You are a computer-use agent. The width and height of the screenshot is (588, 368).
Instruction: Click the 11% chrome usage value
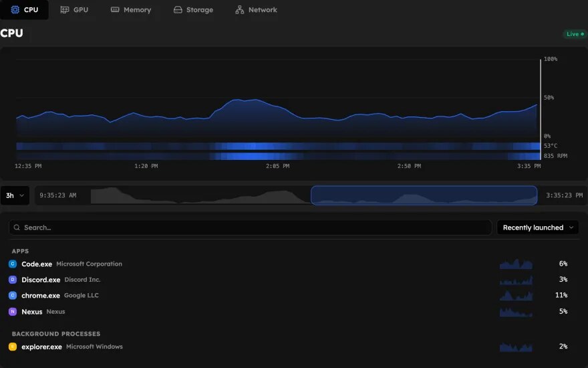click(561, 295)
